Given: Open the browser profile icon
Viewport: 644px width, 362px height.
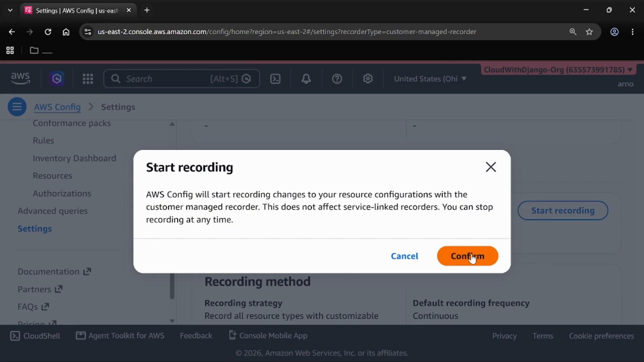Looking at the screenshot, I should (x=614, y=32).
